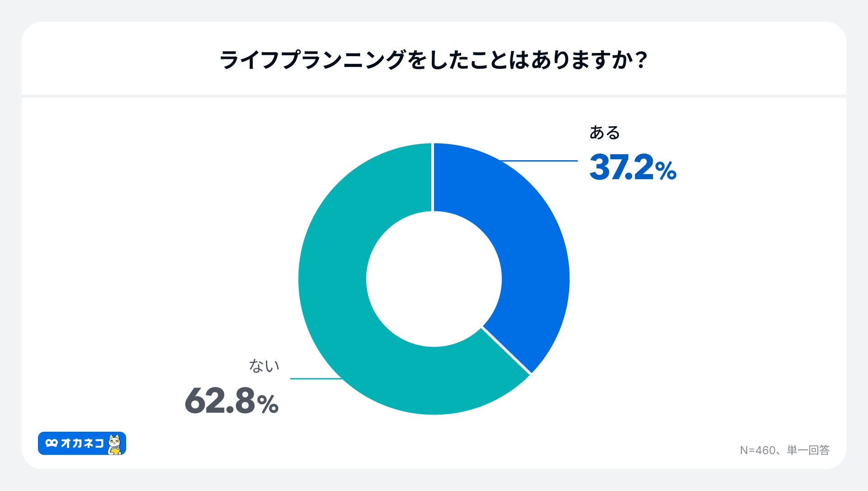Click the chart title about ライフプランニング
This screenshot has width=868, height=491.
433,60
